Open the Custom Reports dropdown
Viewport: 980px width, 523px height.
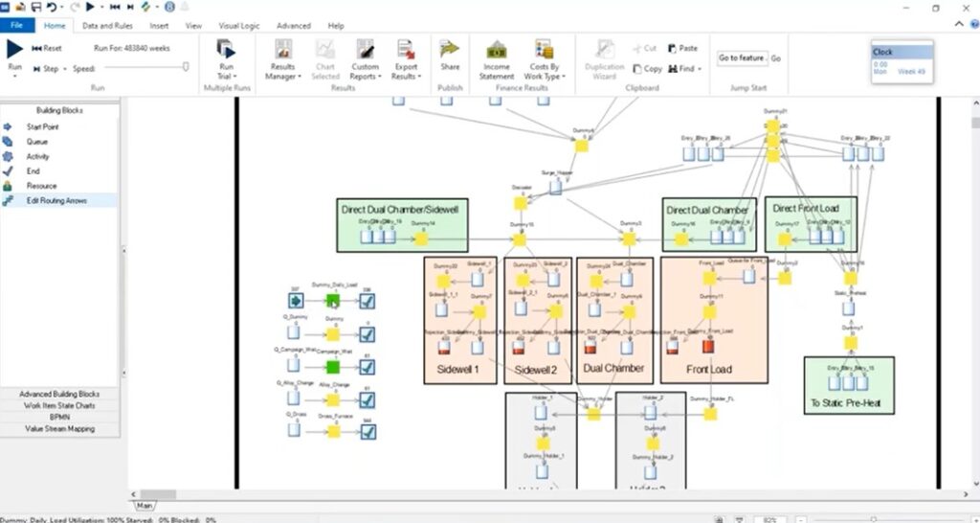[365, 71]
